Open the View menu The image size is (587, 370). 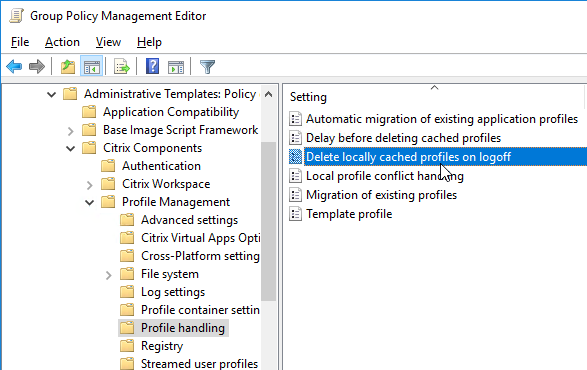coord(108,42)
